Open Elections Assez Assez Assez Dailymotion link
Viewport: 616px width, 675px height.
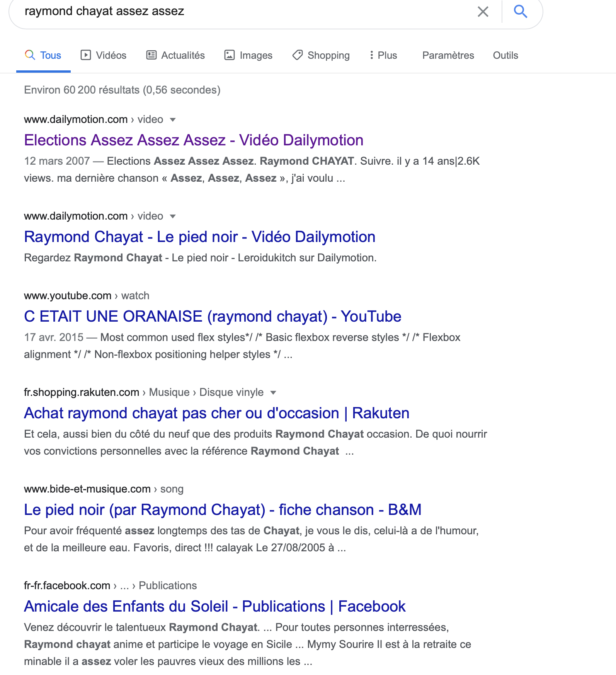tap(193, 140)
